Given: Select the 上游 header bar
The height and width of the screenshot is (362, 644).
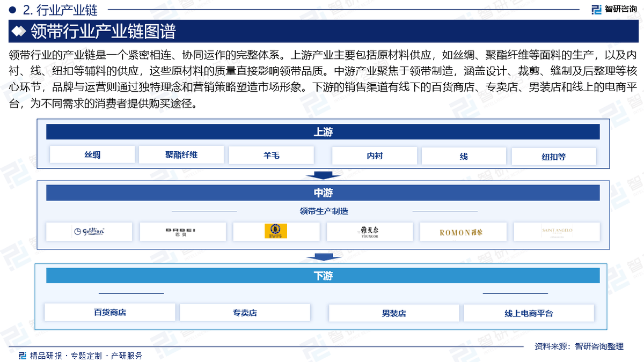Looking at the screenshot, I should click(323, 132).
